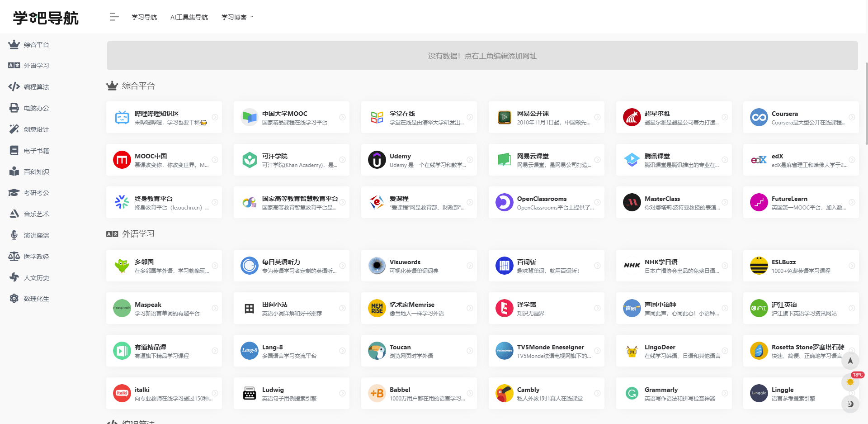Click the 百词斩 blue icon
Image resolution: width=868 pixels, height=424 pixels.
point(505,266)
